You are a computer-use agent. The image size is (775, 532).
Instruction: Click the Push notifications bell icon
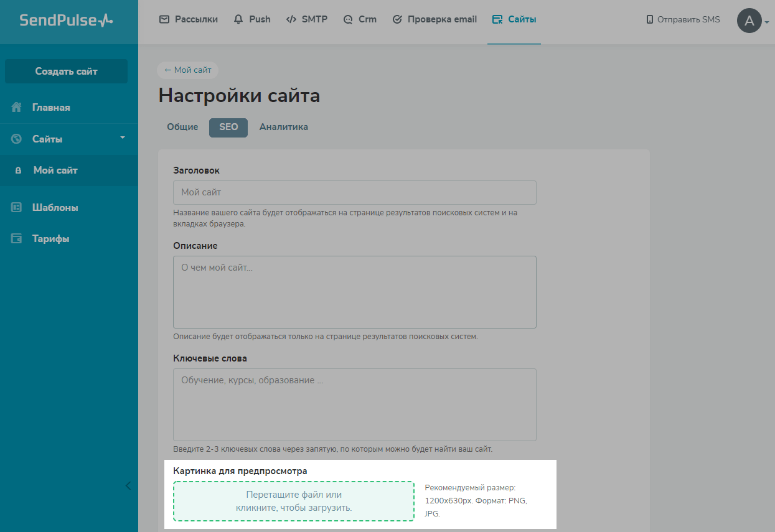pyautogui.click(x=237, y=19)
